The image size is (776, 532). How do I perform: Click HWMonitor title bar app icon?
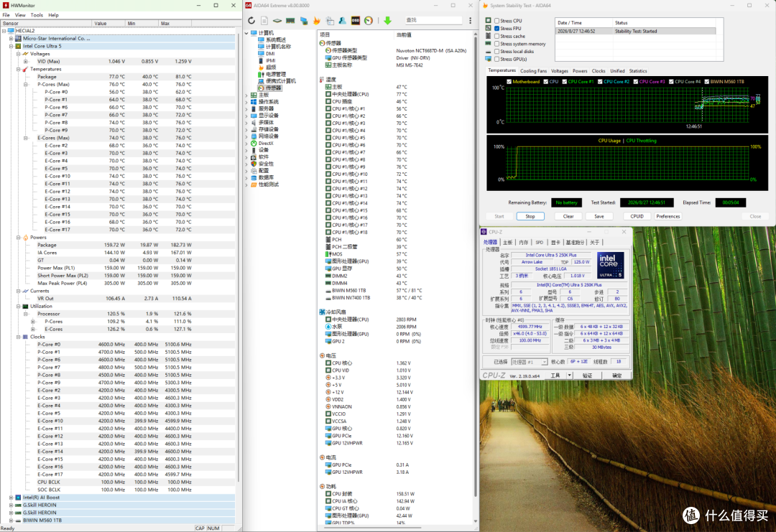6,6
